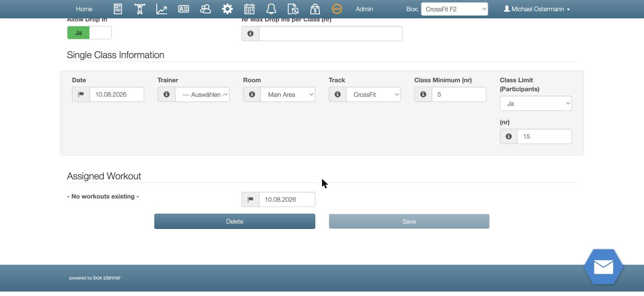Click the Home menu item
This screenshot has height=296, width=644.
point(84,9)
